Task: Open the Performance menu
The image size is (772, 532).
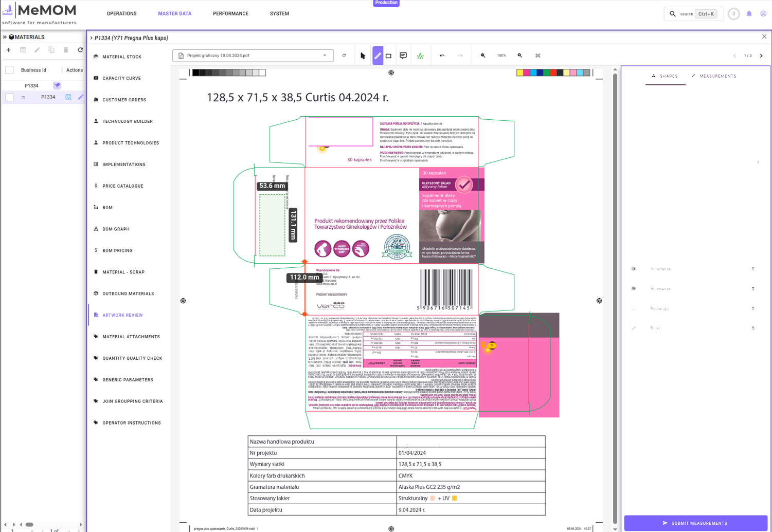Action: point(231,14)
